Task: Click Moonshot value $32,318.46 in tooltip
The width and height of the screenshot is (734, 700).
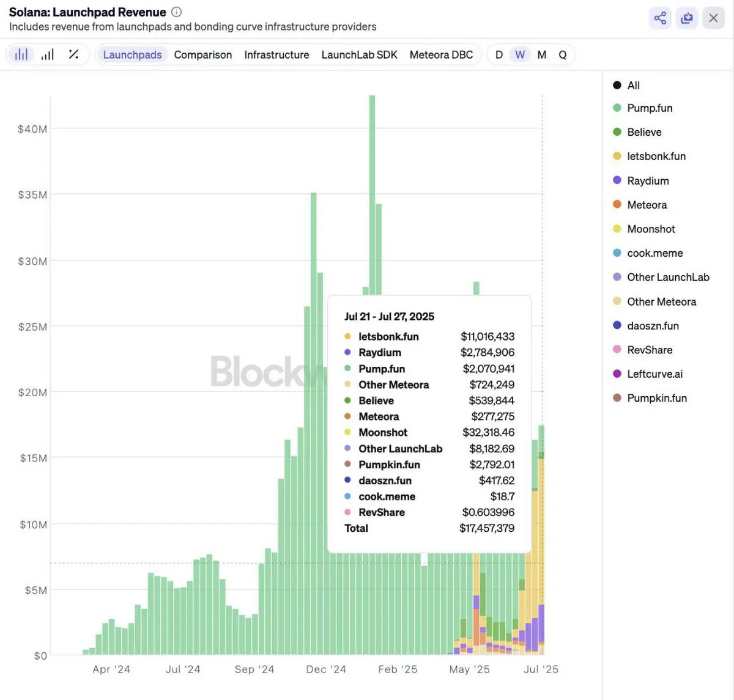Action: click(x=489, y=432)
